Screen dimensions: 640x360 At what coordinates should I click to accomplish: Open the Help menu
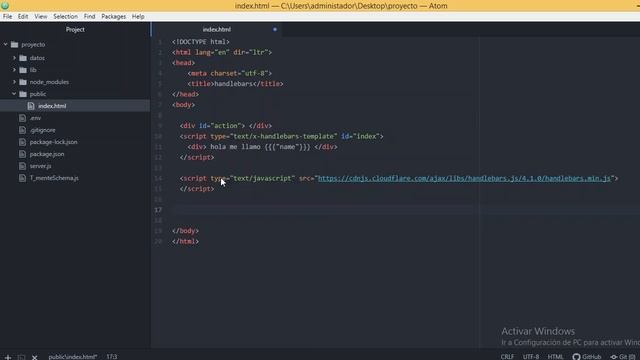coord(138,16)
